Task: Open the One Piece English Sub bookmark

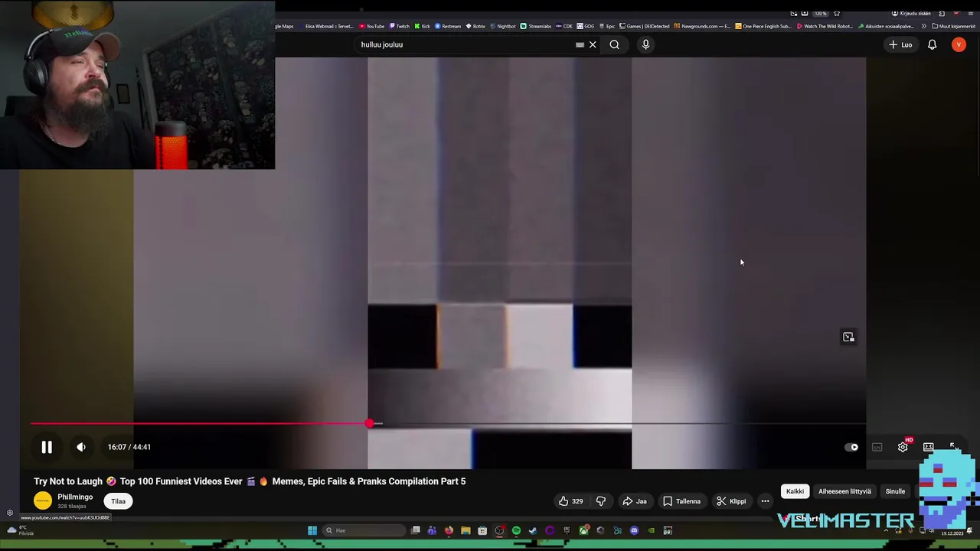Action: [763, 26]
